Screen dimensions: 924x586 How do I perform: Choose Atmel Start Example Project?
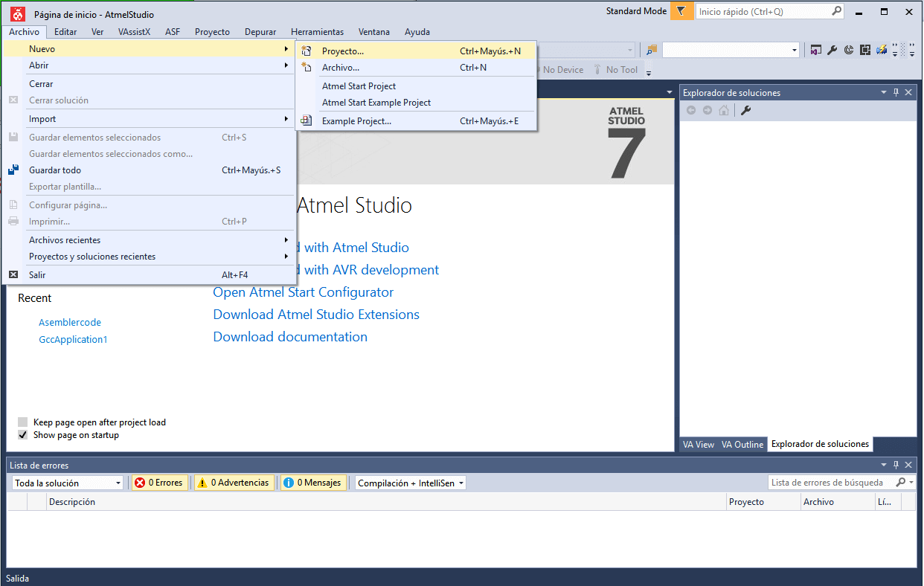417,103
